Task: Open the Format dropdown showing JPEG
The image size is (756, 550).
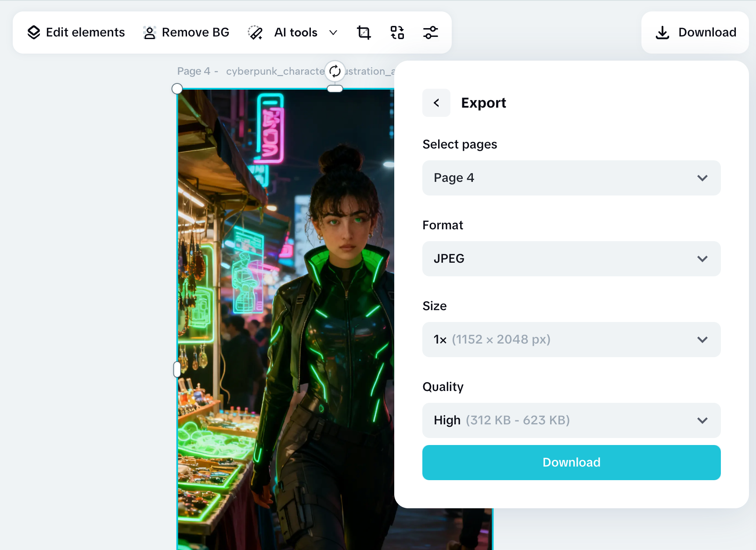Action: [572, 259]
